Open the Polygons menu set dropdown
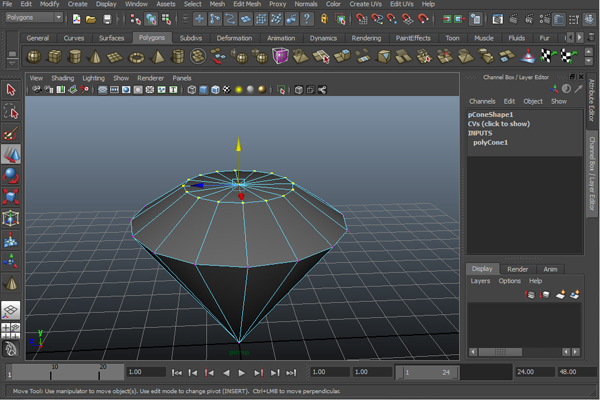 pos(34,18)
